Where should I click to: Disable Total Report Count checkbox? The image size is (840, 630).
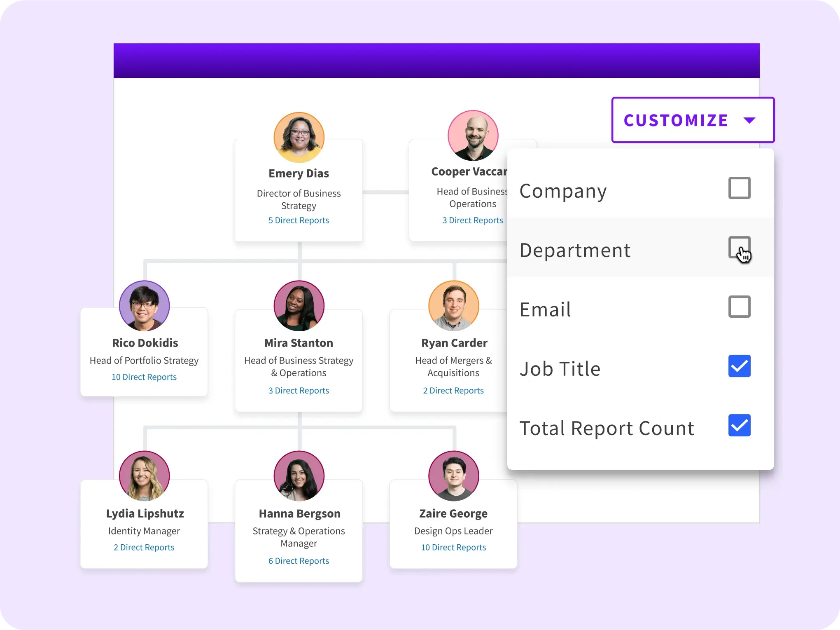(739, 425)
